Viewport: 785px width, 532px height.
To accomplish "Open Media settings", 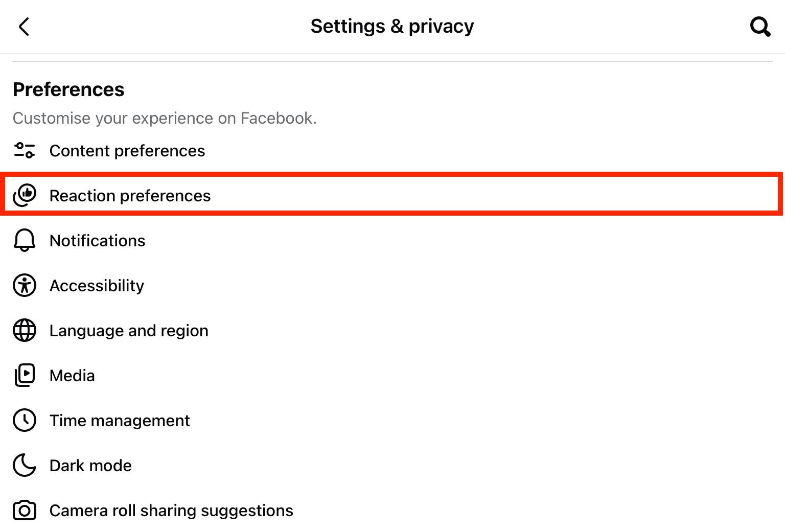I will (x=72, y=376).
